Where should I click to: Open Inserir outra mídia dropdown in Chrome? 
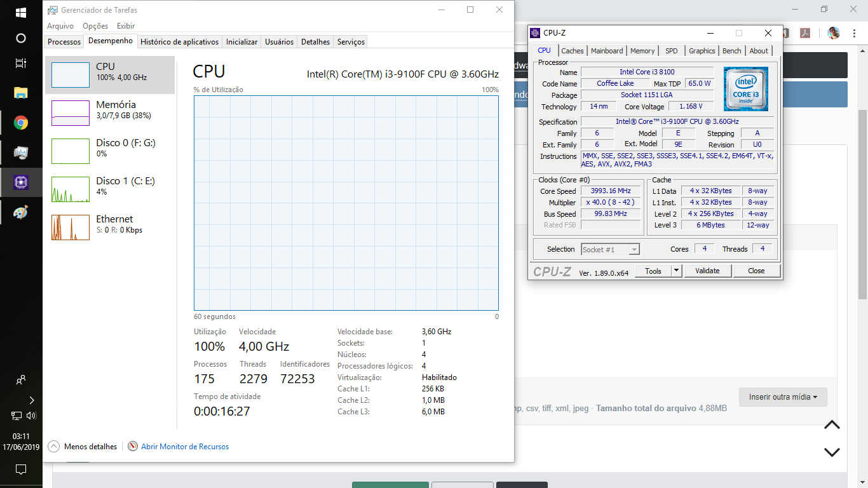tap(783, 397)
